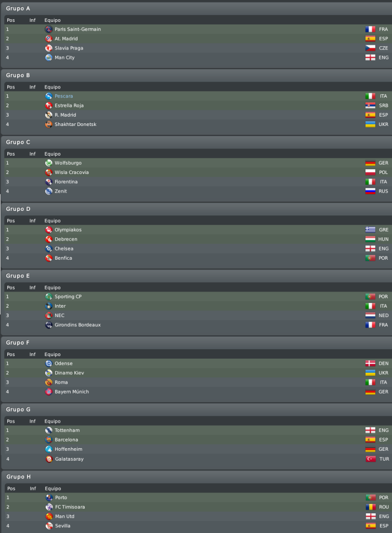Click the Paris Saint-Germain club crest

click(48, 29)
